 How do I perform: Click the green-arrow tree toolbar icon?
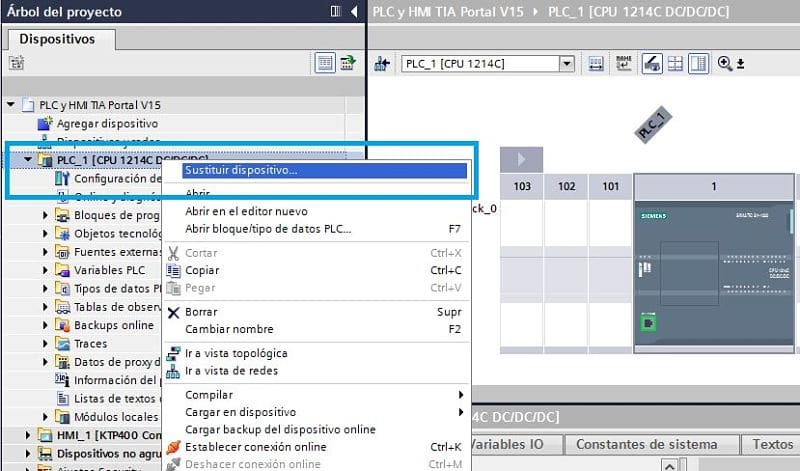pos(348,63)
